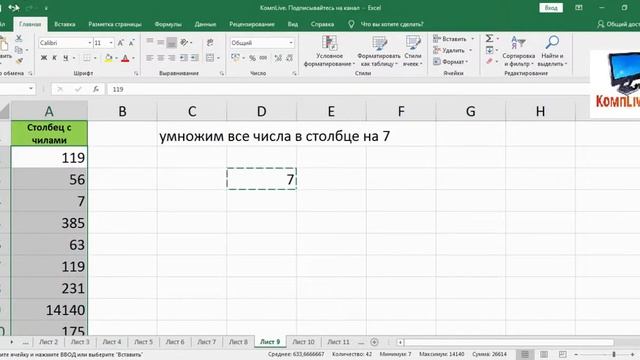Apply comma style 000 format
The height and width of the screenshot is (360, 640).
[263, 58]
